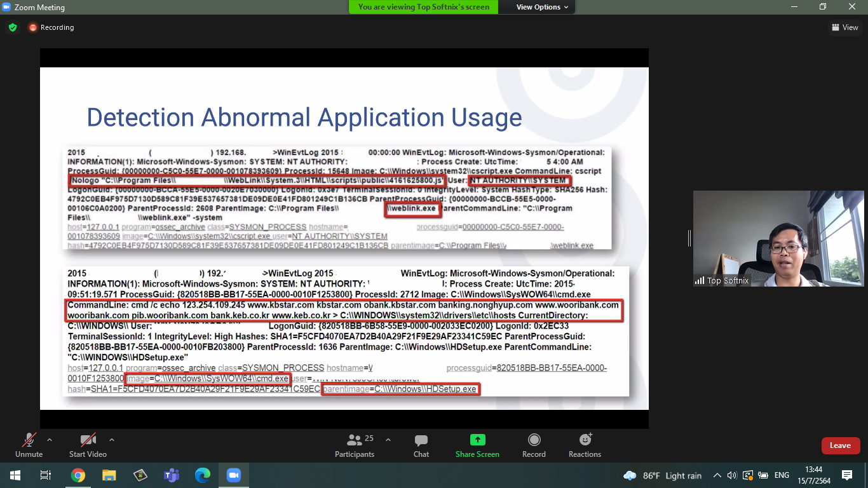The height and width of the screenshot is (488, 868).
Task: Launch Google Chrome from taskbar
Action: tap(78, 475)
